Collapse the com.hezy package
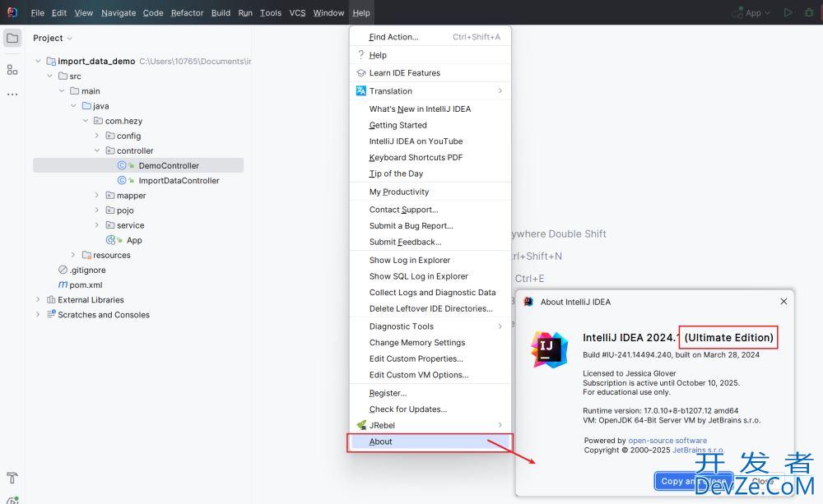The width and height of the screenshot is (823, 504). (x=86, y=121)
